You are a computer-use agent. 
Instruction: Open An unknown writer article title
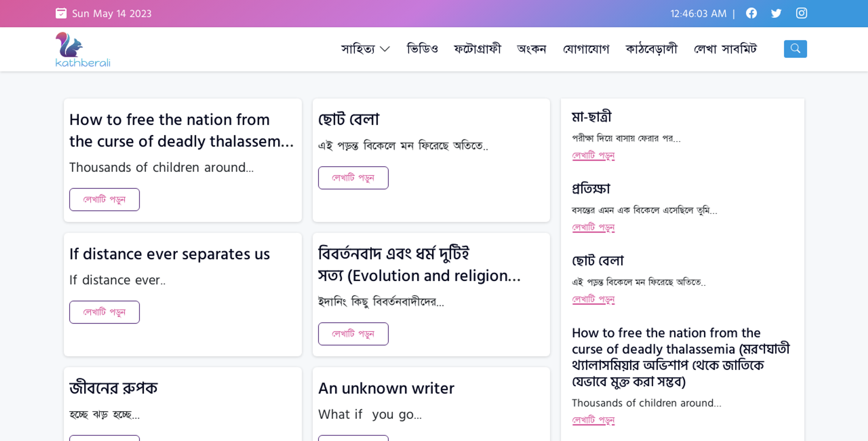point(386,388)
